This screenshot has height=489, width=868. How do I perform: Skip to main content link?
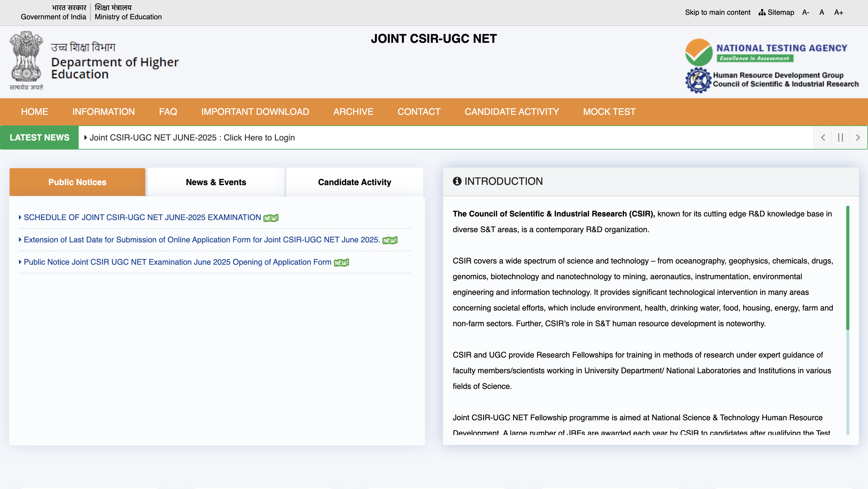(718, 12)
